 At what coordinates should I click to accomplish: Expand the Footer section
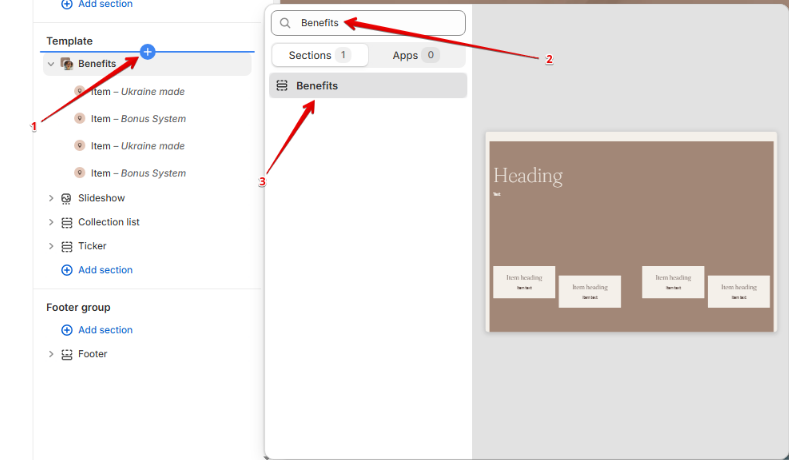[51, 354]
